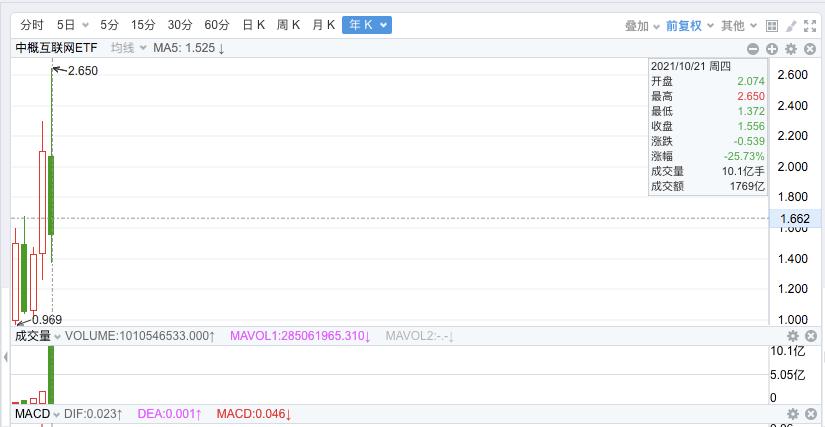Open volume panel settings gear
Screen dimensions: 825x427
pyautogui.click(x=792, y=336)
